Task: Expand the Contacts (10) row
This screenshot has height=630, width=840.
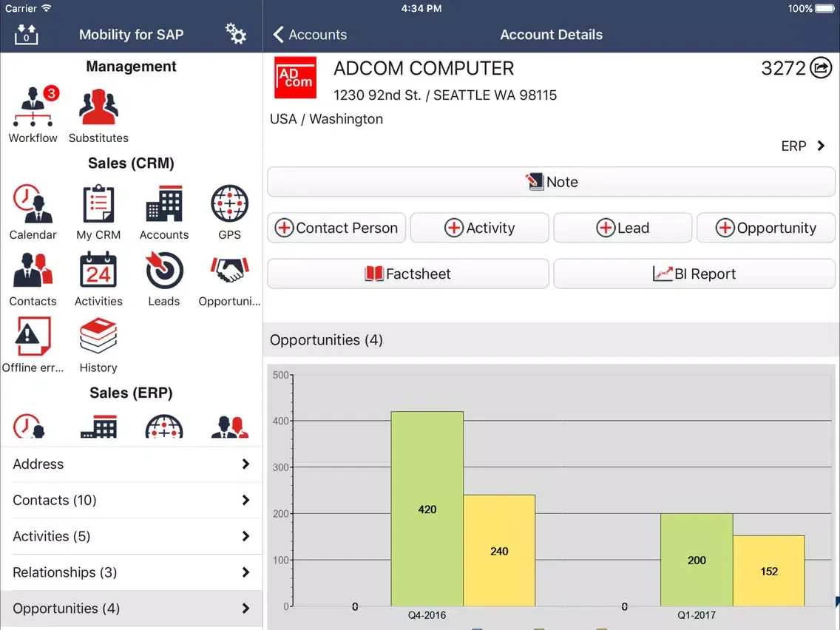Action: [132, 500]
